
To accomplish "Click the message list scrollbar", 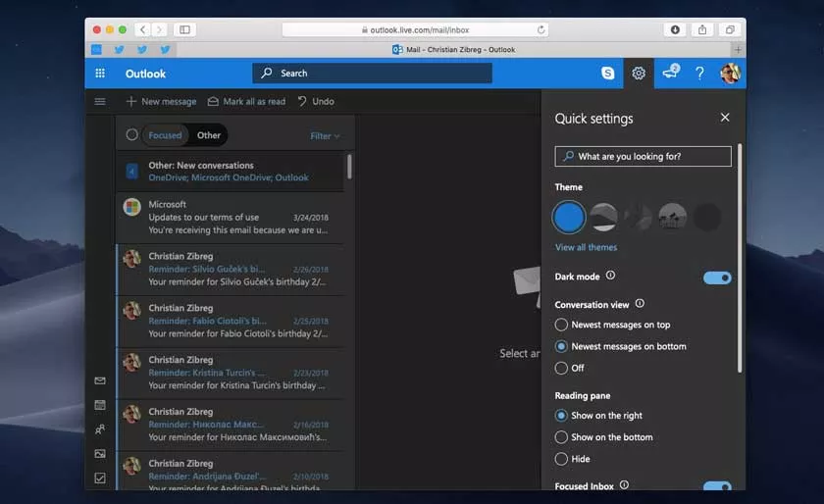I will pyautogui.click(x=349, y=166).
